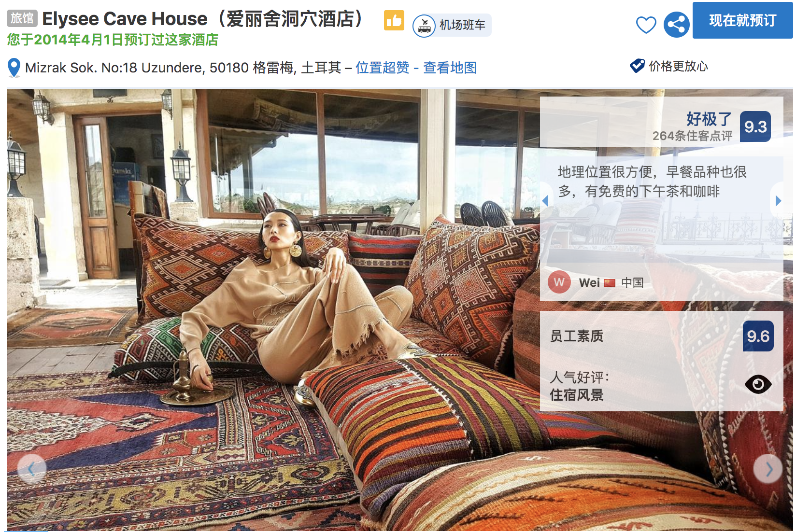Click the 现在就预订 button
Image resolution: width=796 pixels, height=532 pixels.
[x=742, y=20]
